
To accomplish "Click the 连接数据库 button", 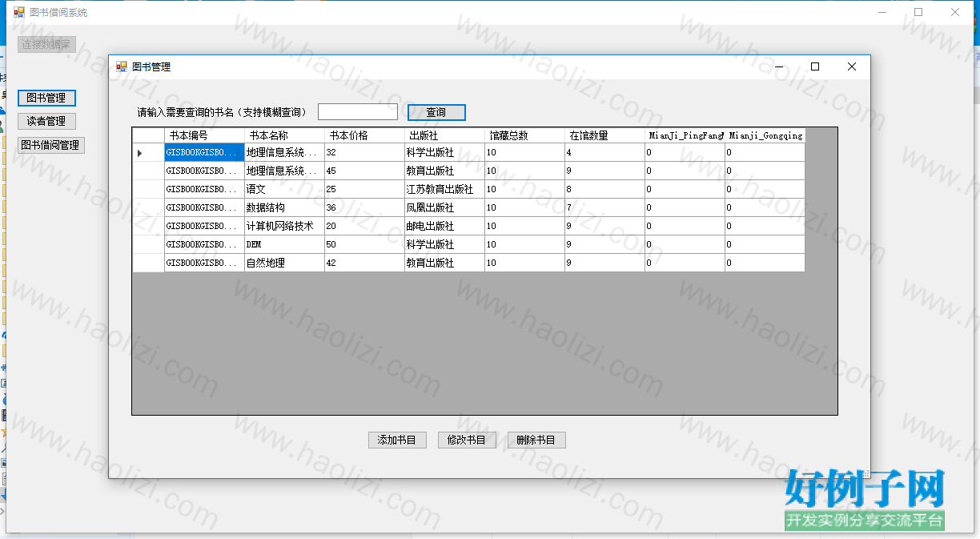I will click(x=46, y=45).
